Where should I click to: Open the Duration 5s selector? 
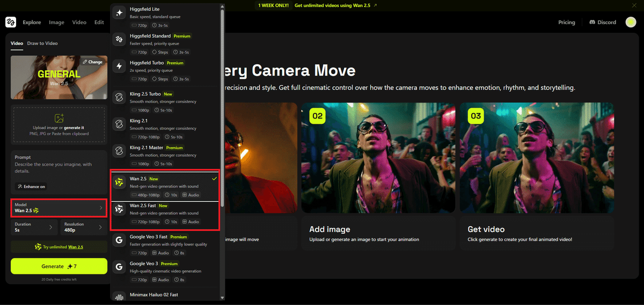pos(34,227)
